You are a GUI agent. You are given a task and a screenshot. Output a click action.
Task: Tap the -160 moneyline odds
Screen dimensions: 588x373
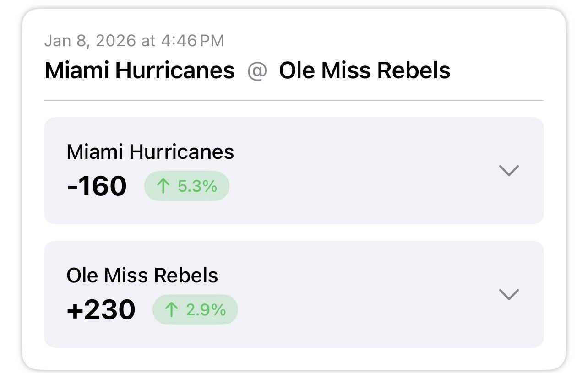[97, 186]
